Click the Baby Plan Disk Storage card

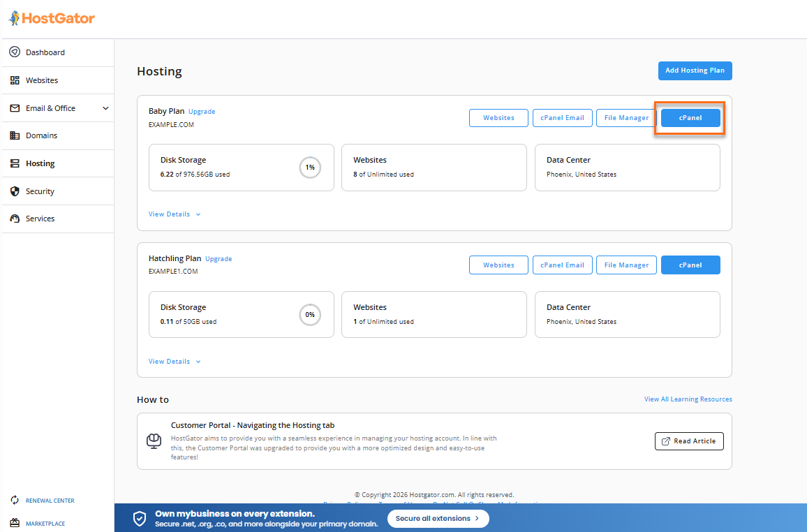tap(242, 168)
